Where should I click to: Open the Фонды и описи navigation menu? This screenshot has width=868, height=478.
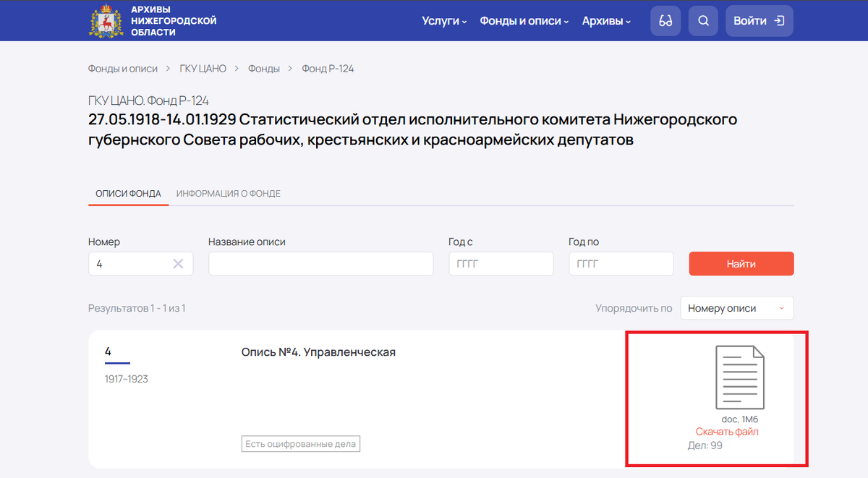(x=519, y=21)
